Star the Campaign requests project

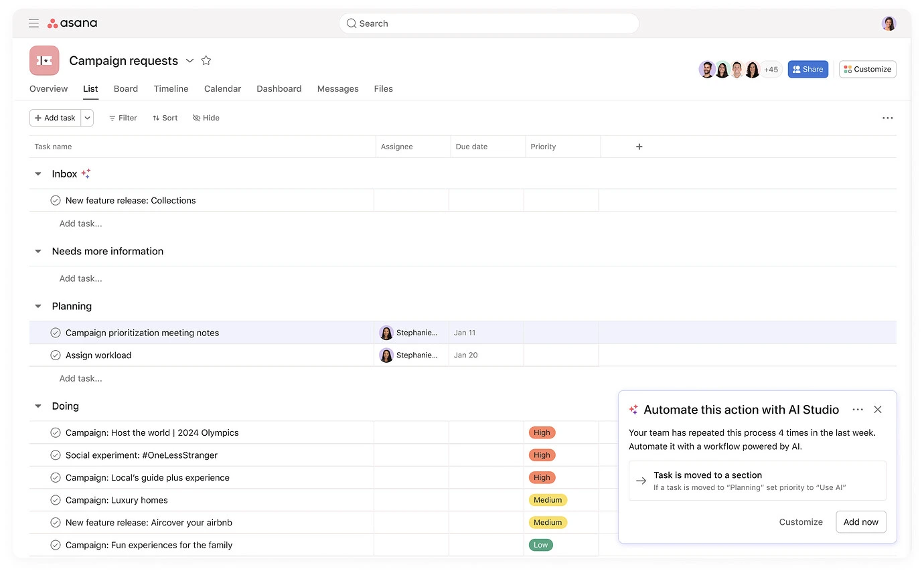[x=206, y=60]
